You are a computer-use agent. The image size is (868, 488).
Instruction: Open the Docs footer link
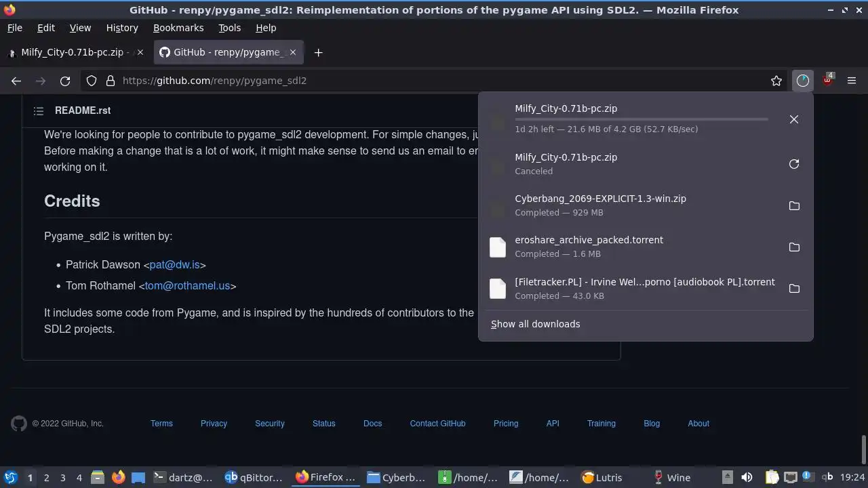tap(372, 424)
